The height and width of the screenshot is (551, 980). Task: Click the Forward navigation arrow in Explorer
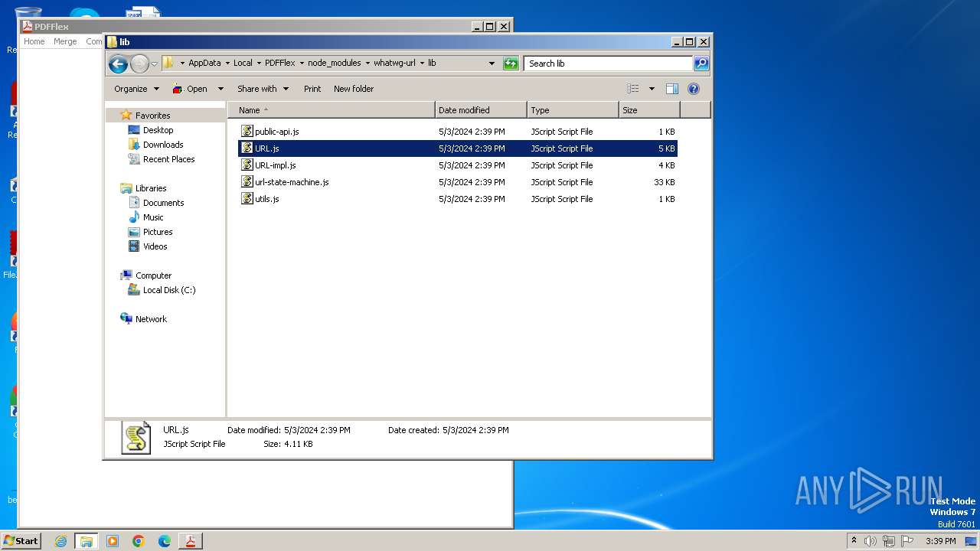pyautogui.click(x=139, y=64)
